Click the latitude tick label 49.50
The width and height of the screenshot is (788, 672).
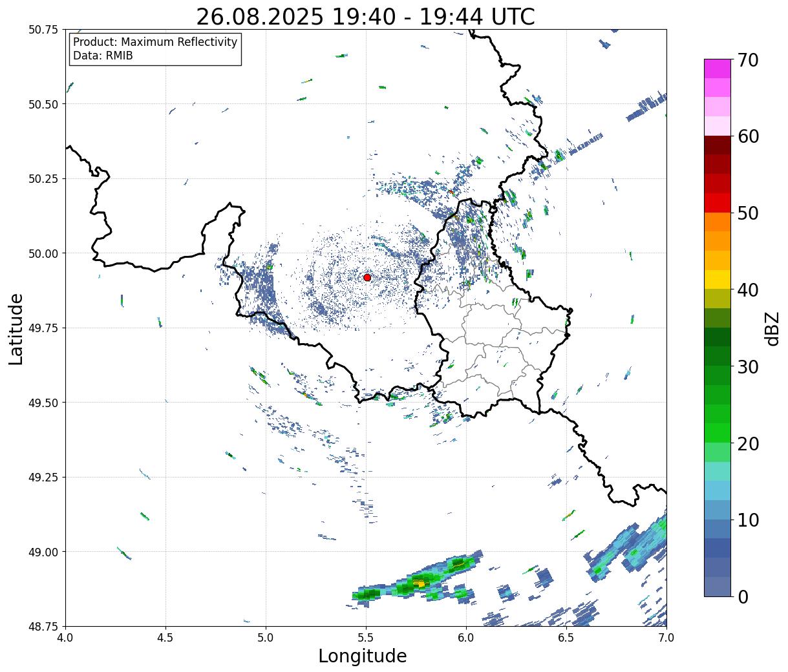pyautogui.click(x=43, y=403)
